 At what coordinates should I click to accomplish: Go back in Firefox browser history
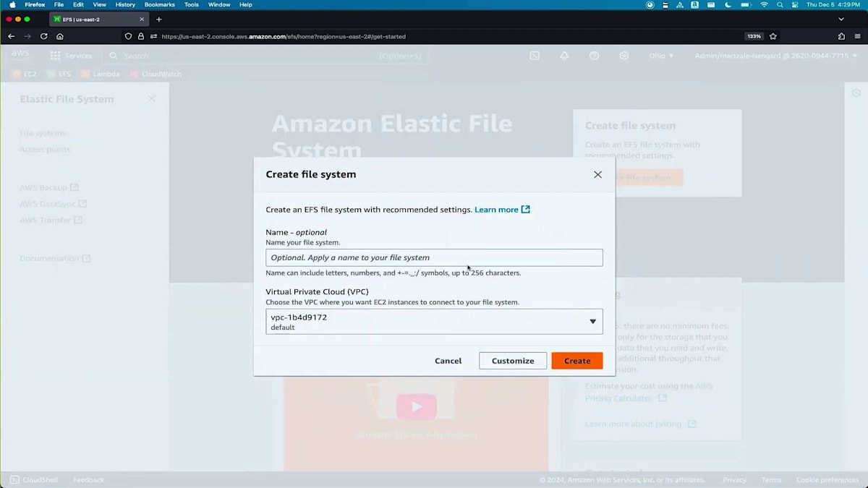point(11,36)
